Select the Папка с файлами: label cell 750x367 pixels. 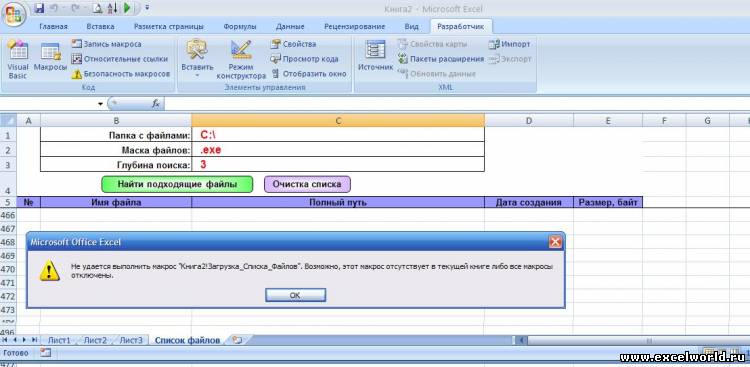[116, 135]
